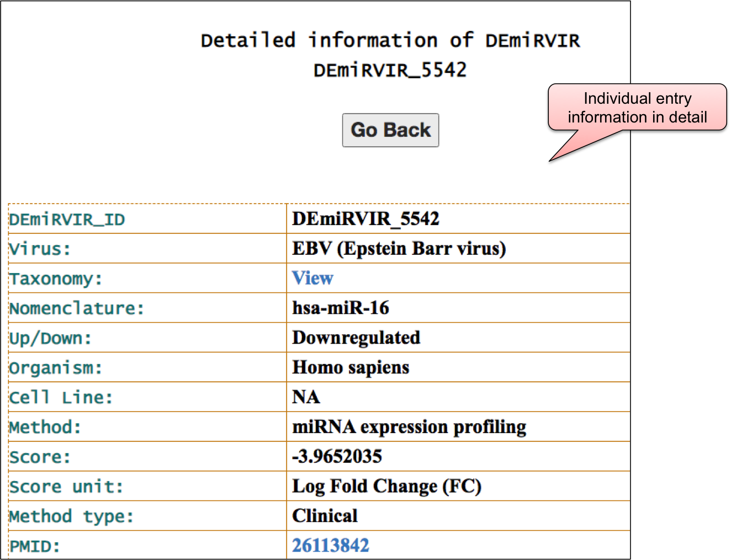Viewport: 731px width, 560px height.
Task: Click the page heading 'Detailed information of DEmiRVIR'
Action: click(x=390, y=41)
